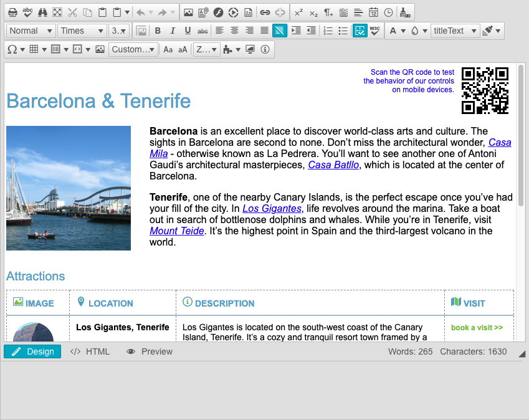Image resolution: width=529 pixels, height=420 pixels.
Task: Toggle strikethrough formatting
Action: point(203,31)
